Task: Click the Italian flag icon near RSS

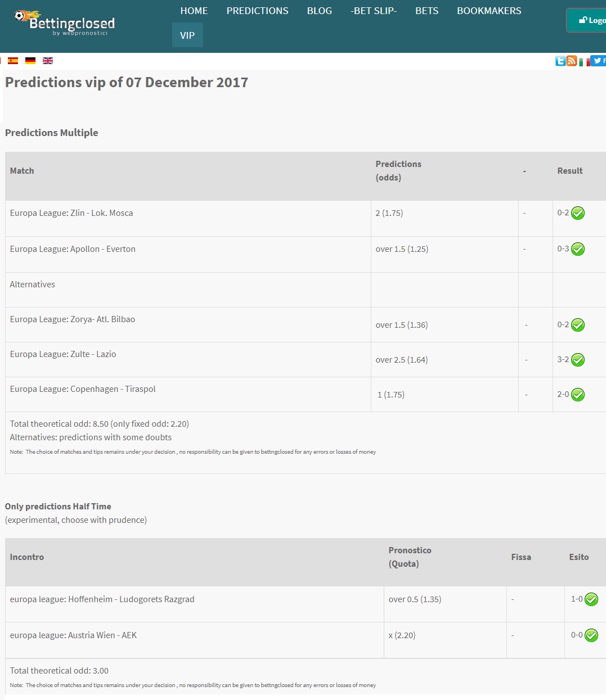Action: [x=584, y=62]
